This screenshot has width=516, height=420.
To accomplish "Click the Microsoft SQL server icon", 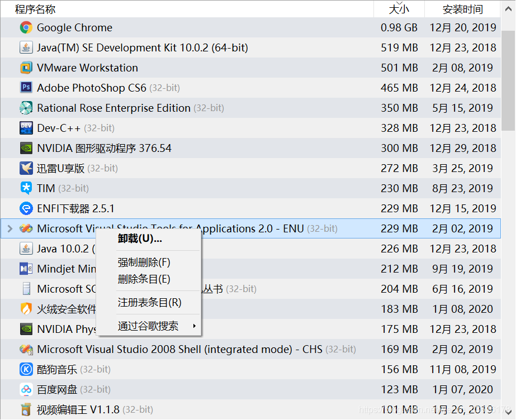I will tap(26, 289).
